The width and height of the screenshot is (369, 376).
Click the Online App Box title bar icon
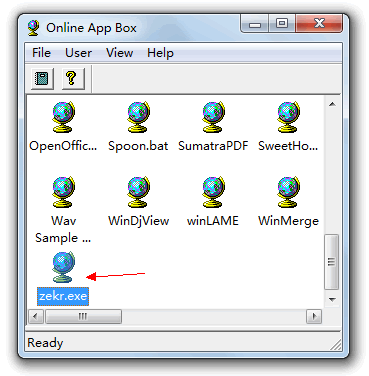point(33,28)
